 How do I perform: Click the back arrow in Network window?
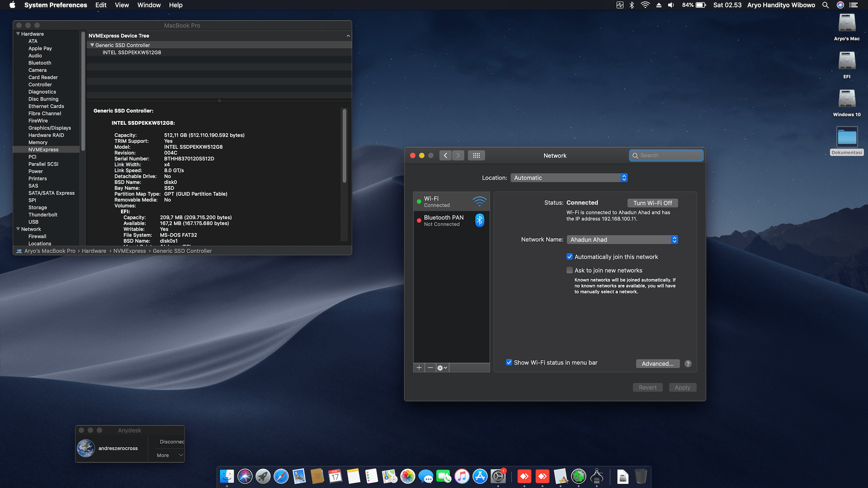pyautogui.click(x=445, y=155)
